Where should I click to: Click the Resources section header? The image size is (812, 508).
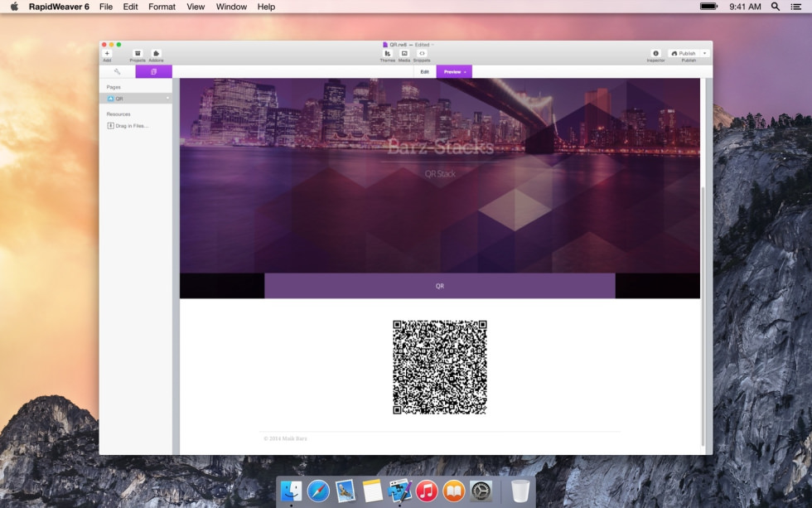[118, 114]
